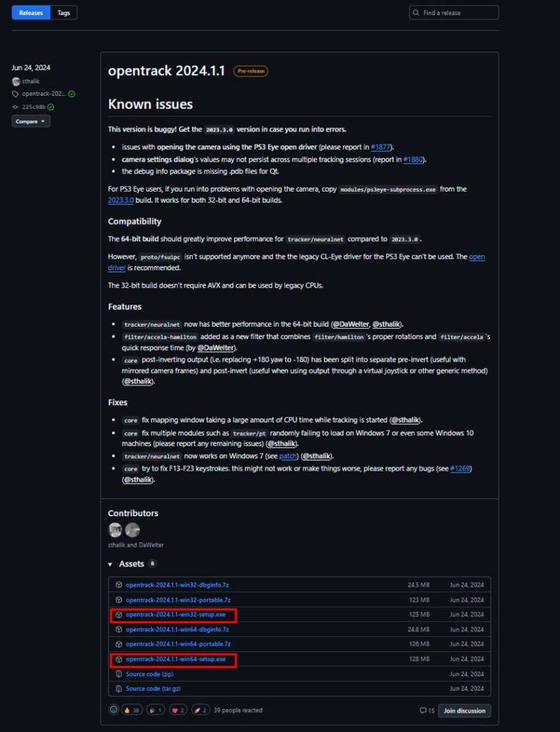Open issue #1877 link
Viewport: 560px width, 732px height.
(x=381, y=146)
